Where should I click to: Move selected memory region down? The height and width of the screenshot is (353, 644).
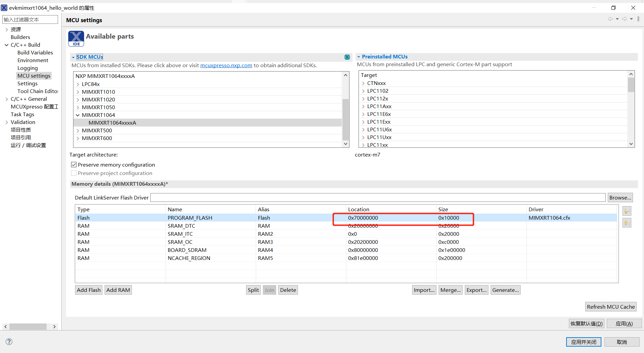(x=626, y=223)
